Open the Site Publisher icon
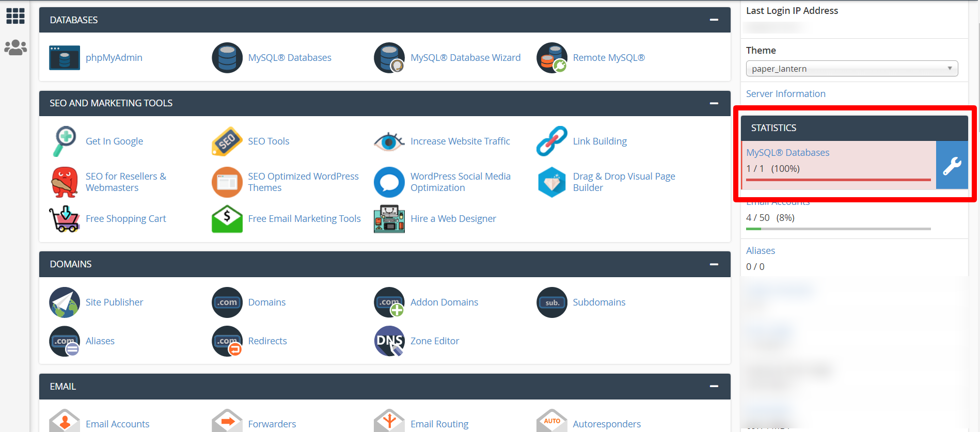 coord(65,302)
